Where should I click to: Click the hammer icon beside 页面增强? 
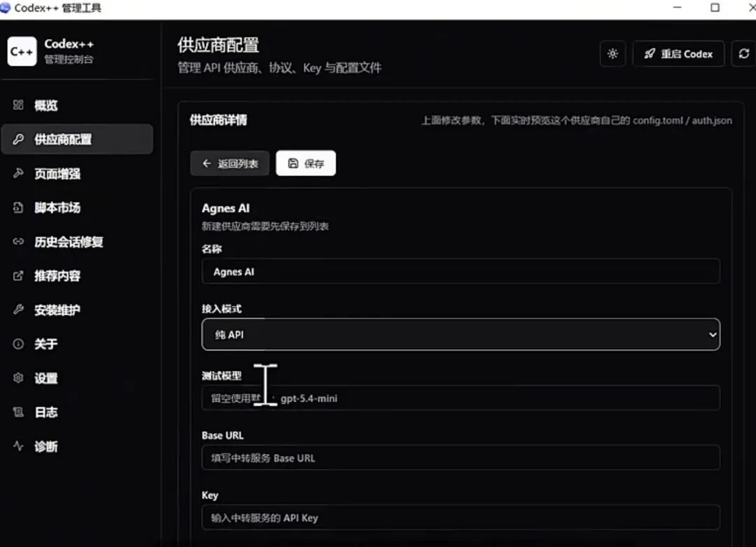click(x=18, y=173)
